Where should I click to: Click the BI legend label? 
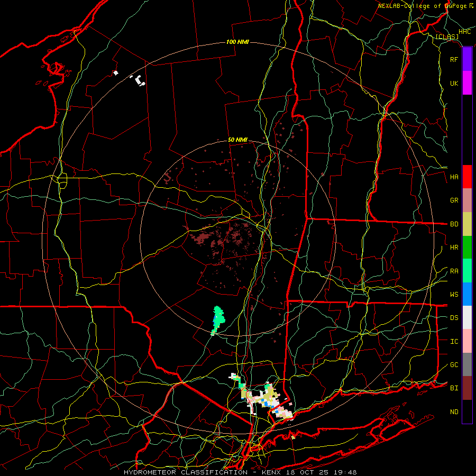pyautogui.click(x=454, y=388)
